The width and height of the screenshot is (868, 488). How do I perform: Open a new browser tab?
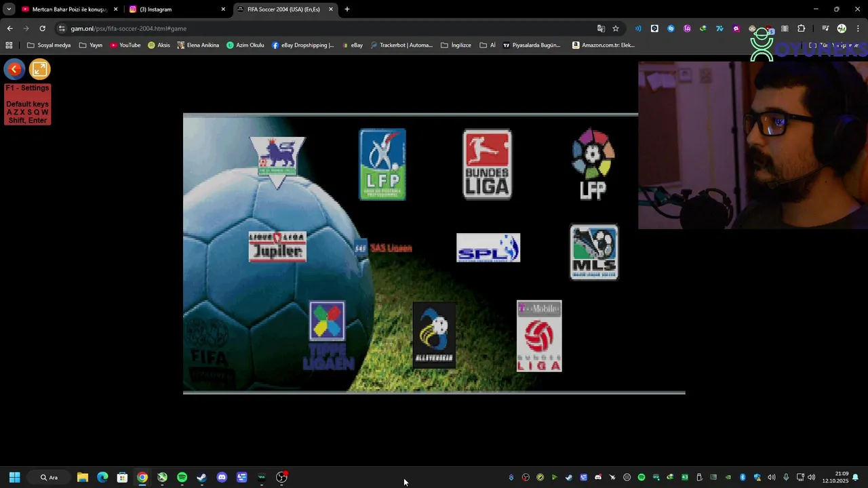pos(347,9)
